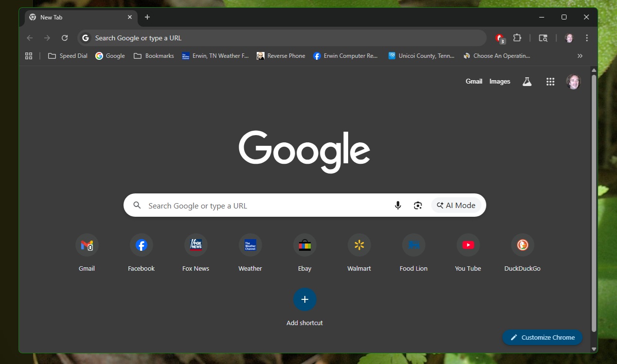Open the Extensions puzzle icon
The image size is (617, 364).
pos(517,38)
